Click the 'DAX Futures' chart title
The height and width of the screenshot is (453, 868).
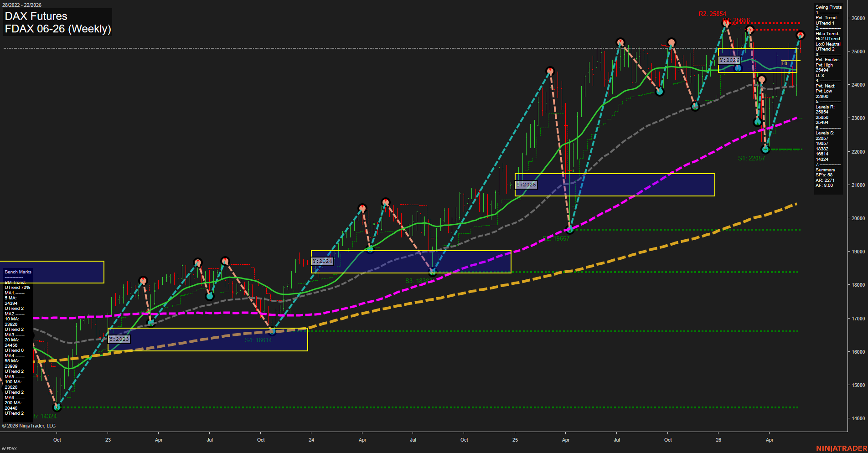click(x=36, y=16)
